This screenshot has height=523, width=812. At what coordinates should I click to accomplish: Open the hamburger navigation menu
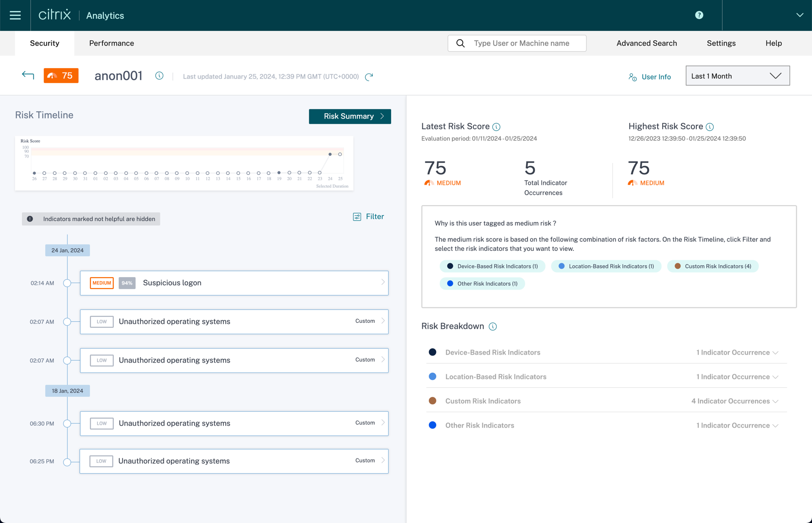[x=15, y=15]
